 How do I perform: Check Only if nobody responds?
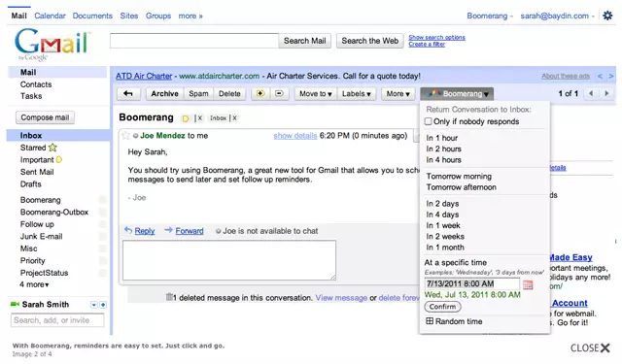[428, 121]
